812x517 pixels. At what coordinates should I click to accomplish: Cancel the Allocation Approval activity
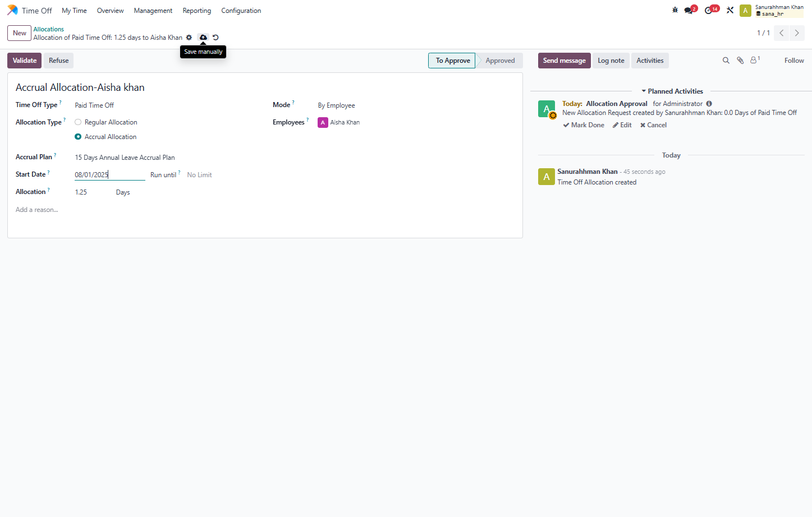pyautogui.click(x=653, y=125)
